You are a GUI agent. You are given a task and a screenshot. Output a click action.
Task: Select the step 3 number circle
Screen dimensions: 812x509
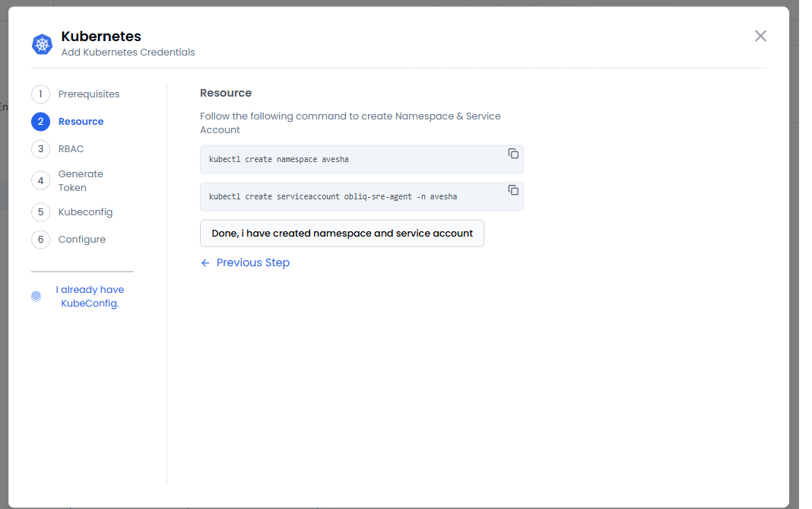coord(40,149)
